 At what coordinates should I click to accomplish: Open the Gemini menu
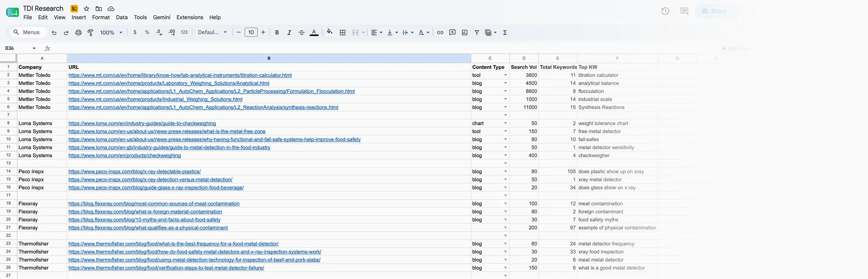pyautogui.click(x=162, y=17)
